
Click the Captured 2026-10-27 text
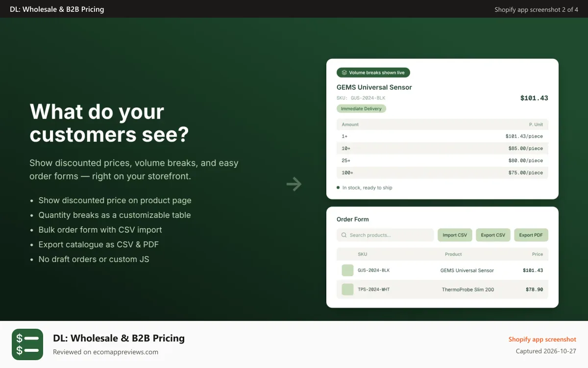pyautogui.click(x=546, y=351)
